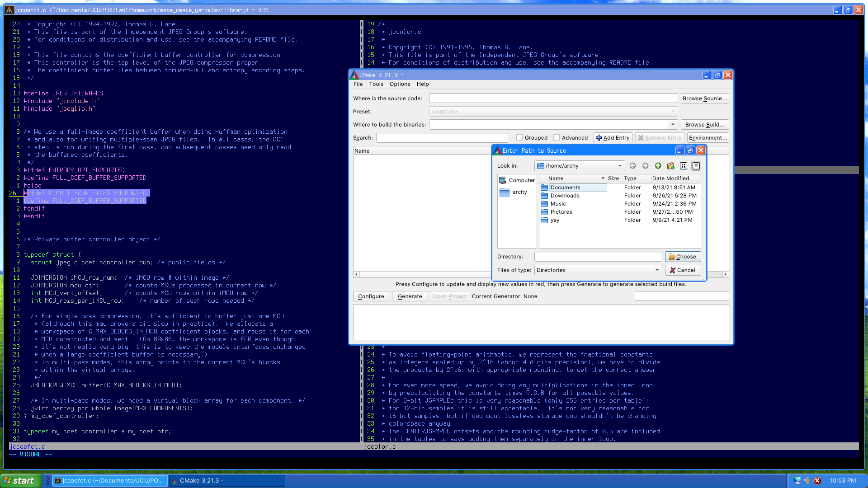Click the Choose button in path dialog
This screenshot has width=868, height=488.
tap(682, 256)
